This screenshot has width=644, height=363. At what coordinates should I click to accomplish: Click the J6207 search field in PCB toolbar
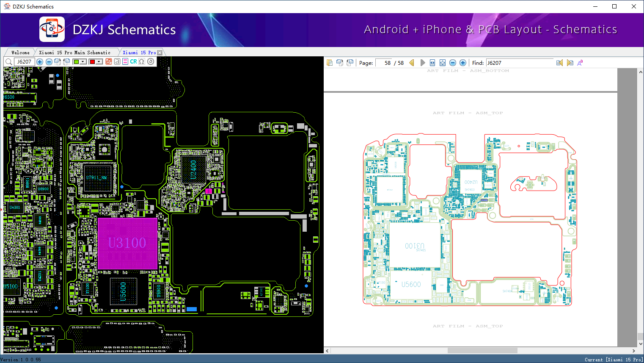(x=24, y=62)
